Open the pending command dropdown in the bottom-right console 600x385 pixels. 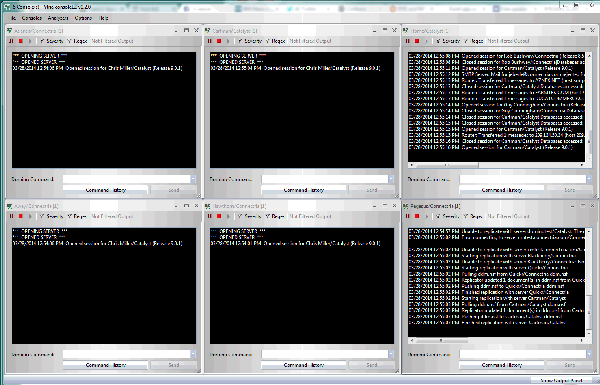point(589,354)
